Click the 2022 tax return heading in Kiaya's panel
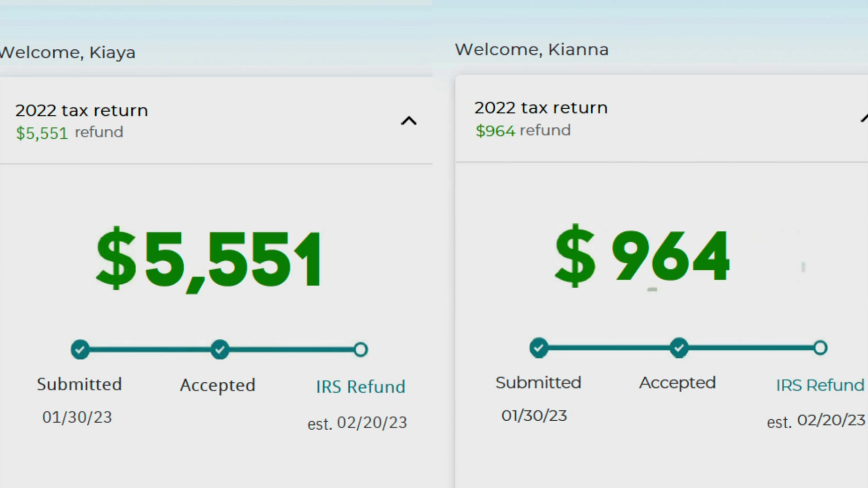The width and height of the screenshot is (868, 488). 82,111
